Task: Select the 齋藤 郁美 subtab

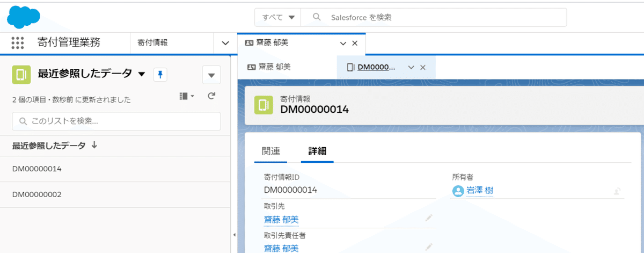Action: pyautogui.click(x=269, y=67)
